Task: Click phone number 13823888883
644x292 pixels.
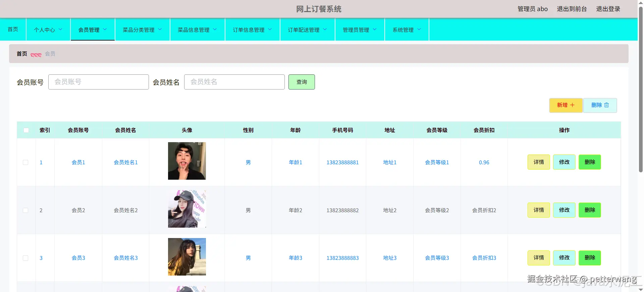Action: (x=342, y=258)
